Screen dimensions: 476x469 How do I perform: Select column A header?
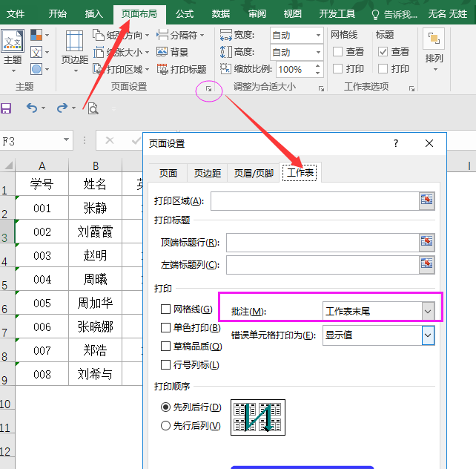[42, 165]
